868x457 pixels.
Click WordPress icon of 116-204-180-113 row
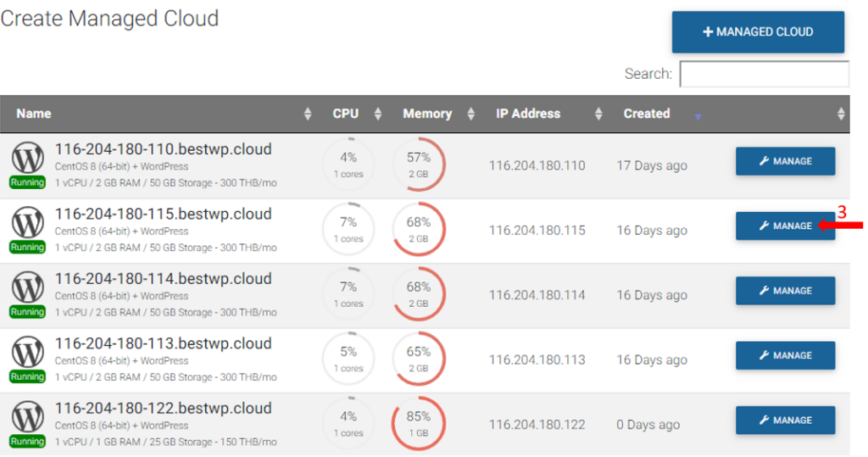coord(28,352)
